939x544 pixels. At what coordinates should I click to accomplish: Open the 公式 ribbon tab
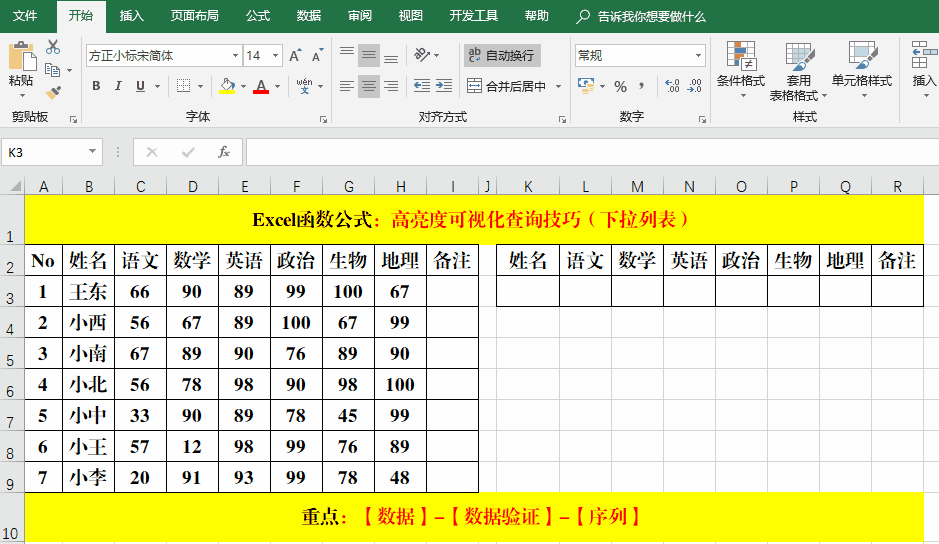point(257,16)
